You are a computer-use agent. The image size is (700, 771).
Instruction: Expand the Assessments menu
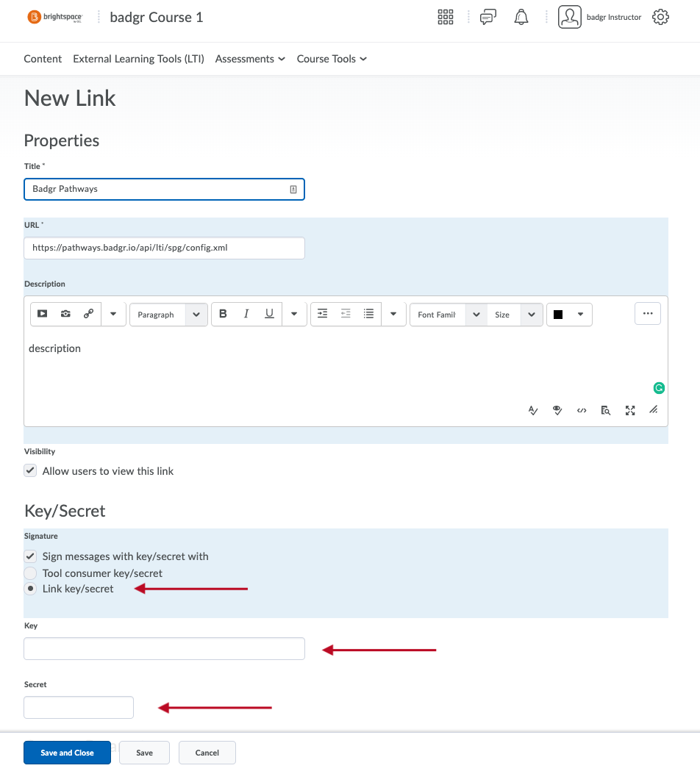(250, 59)
